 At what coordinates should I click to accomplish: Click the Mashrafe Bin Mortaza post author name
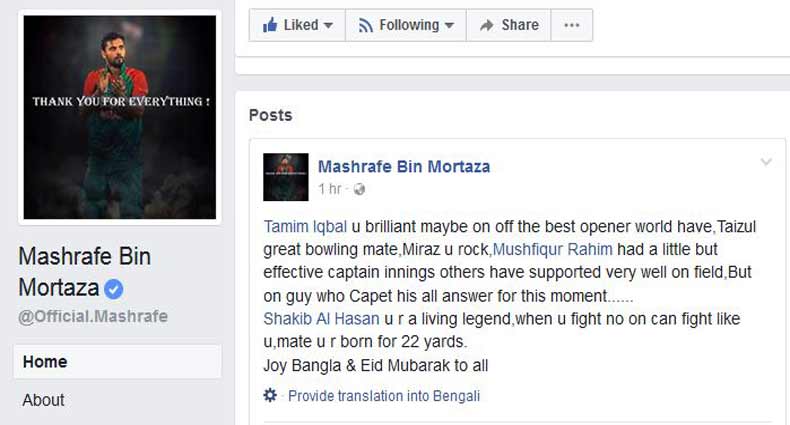pyautogui.click(x=404, y=167)
